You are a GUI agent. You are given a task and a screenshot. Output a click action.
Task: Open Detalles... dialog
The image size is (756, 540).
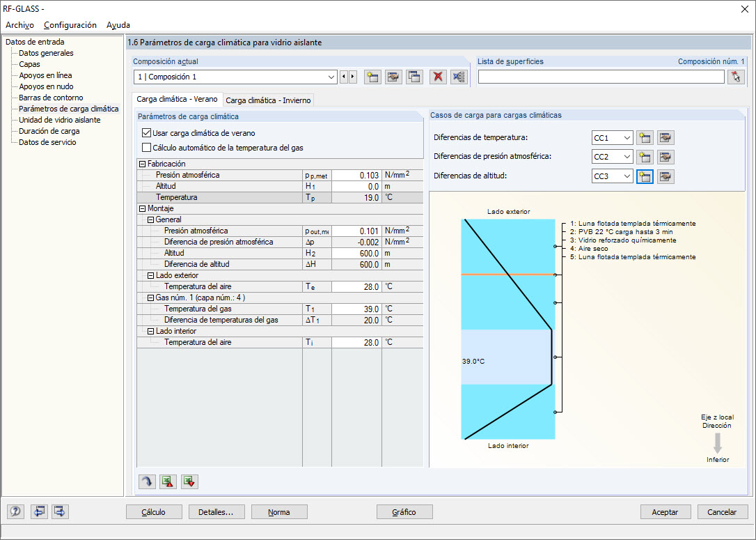pyautogui.click(x=216, y=512)
